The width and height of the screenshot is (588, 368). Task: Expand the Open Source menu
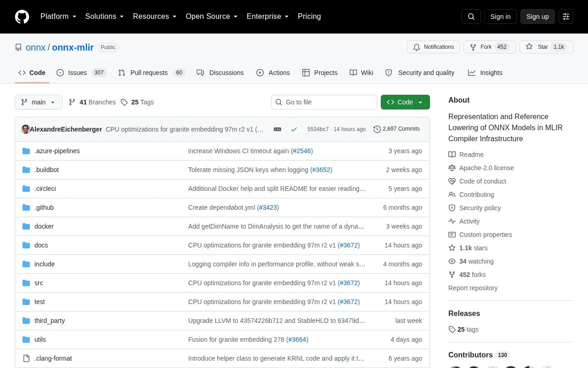pyautogui.click(x=211, y=17)
